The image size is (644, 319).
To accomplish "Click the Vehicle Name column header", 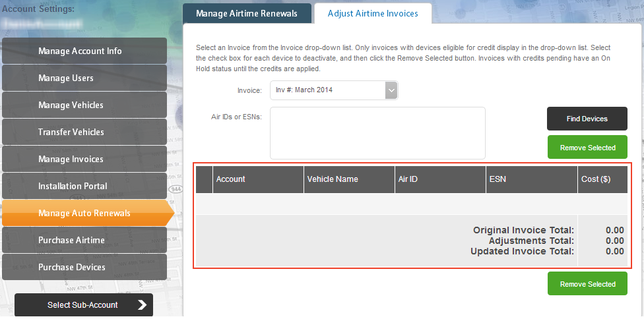I will click(350, 179).
